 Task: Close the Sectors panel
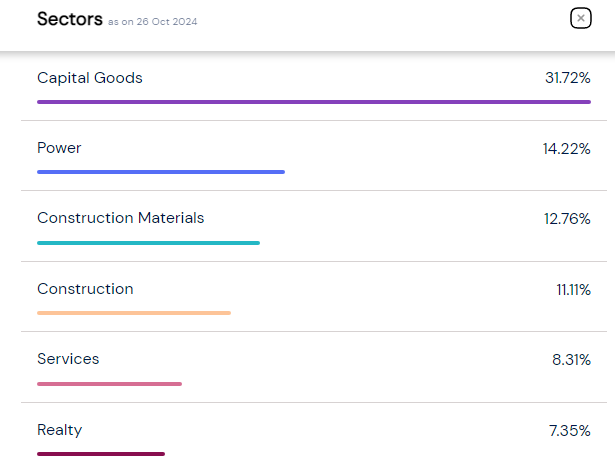580,18
